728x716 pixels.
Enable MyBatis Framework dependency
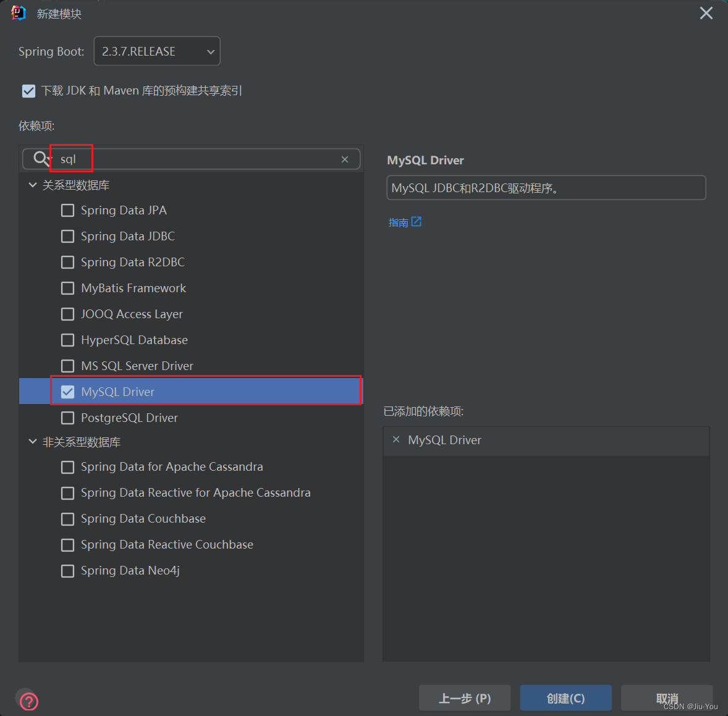[x=68, y=288]
